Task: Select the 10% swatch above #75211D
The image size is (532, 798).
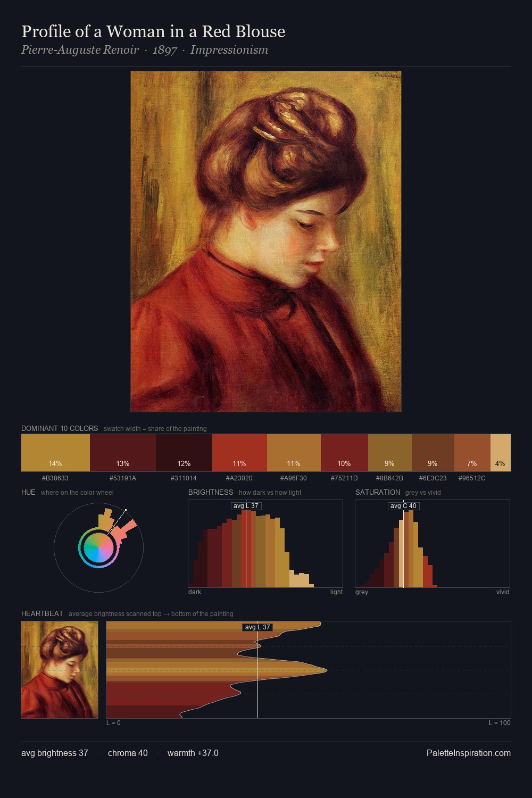Action: (344, 453)
